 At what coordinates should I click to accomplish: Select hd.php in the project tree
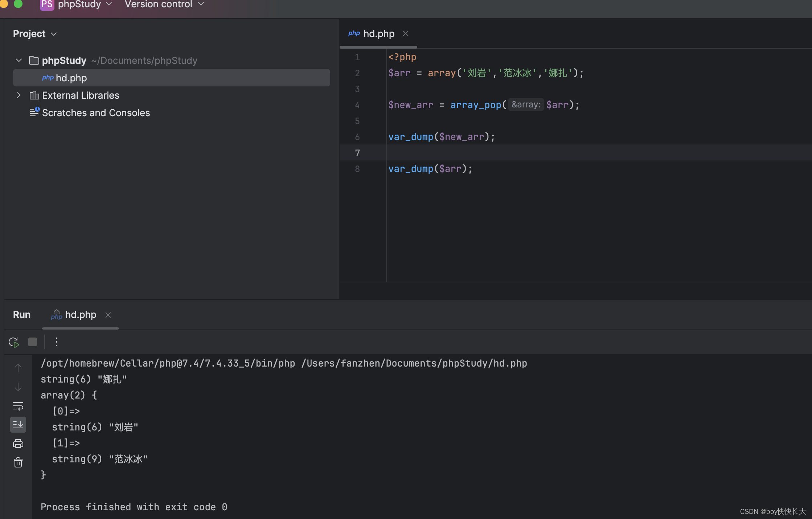pyautogui.click(x=172, y=78)
